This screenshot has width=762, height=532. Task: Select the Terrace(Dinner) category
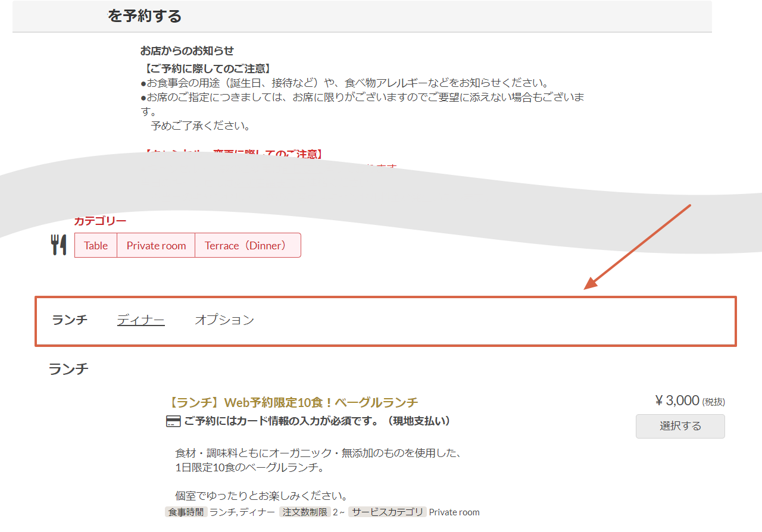tap(248, 245)
